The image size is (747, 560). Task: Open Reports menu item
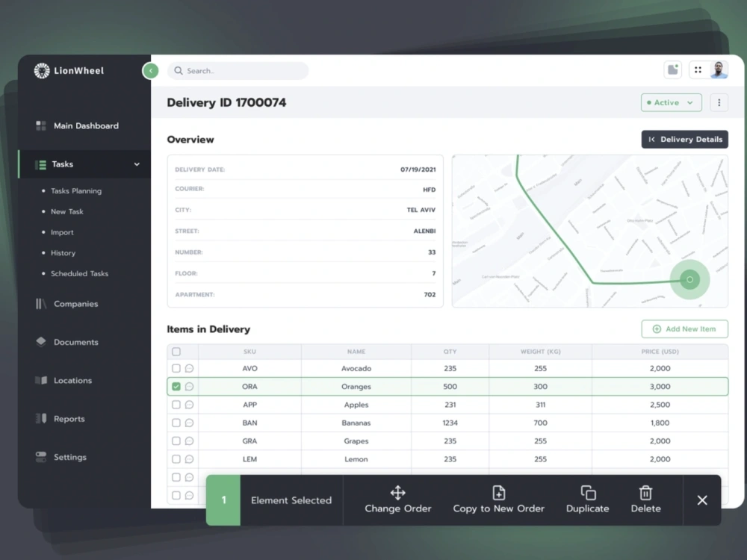(69, 419)
